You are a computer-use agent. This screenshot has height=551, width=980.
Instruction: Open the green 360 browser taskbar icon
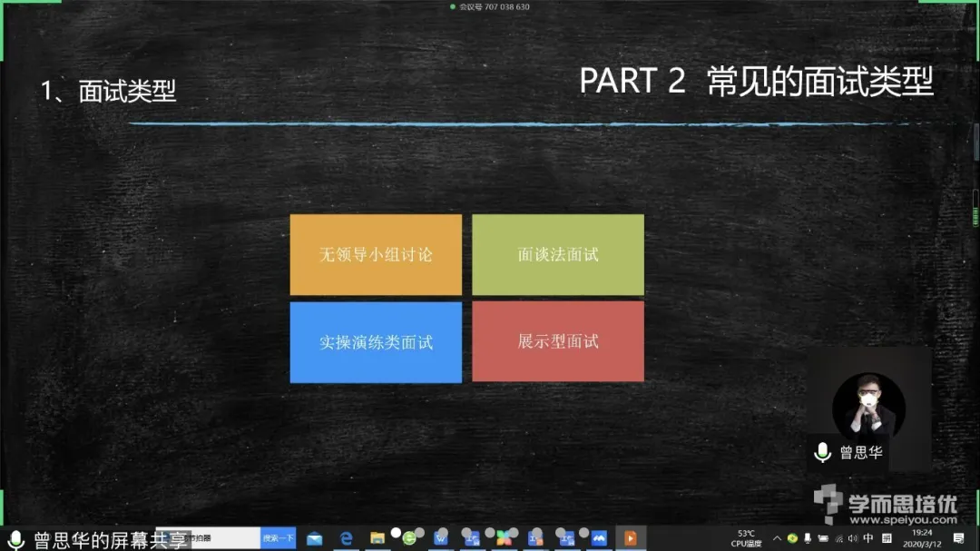pos(409,538)
